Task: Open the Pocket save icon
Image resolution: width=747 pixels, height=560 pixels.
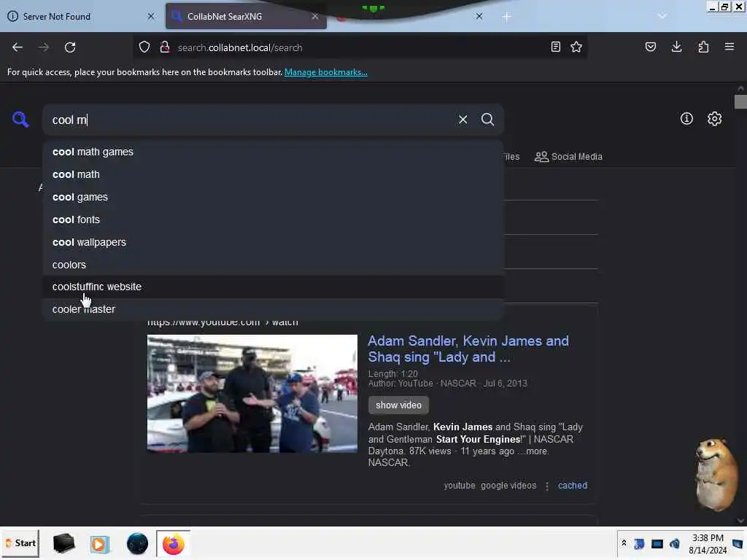Action: [x=650, y=47]
